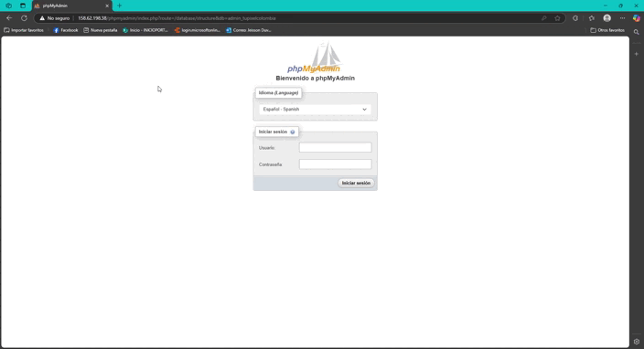Open the Nueva pestaña bookmark
This screenshot has width=644, height=349.
(x=101, y=30)
